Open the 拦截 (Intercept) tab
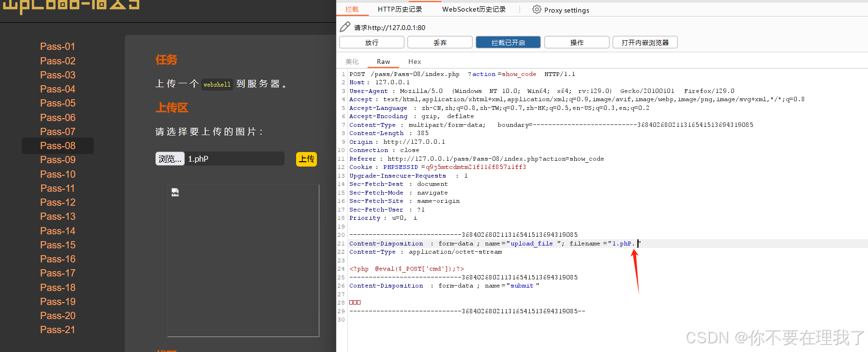This screenshot has width=868, height=352. pos(352,9)
